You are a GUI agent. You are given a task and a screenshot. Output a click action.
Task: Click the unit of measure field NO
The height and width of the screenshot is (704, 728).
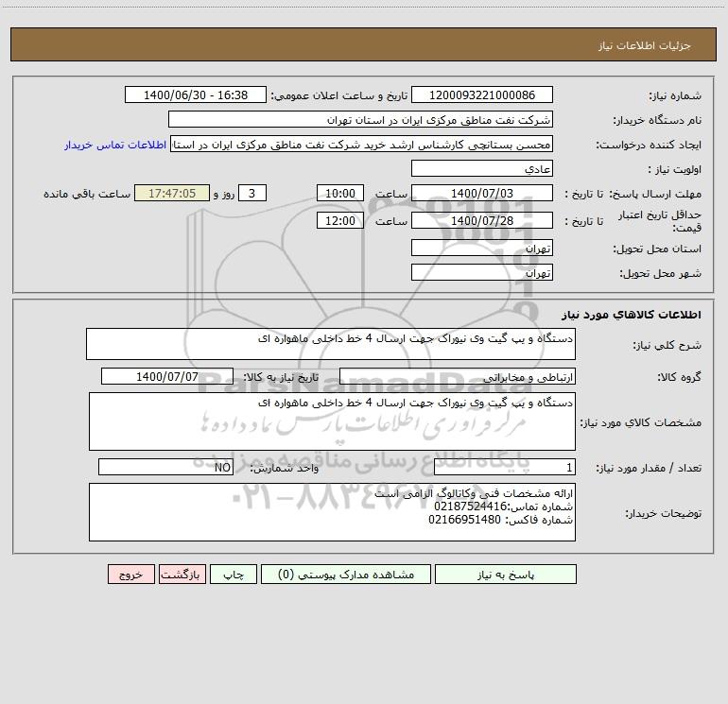[x=165, y=467]
